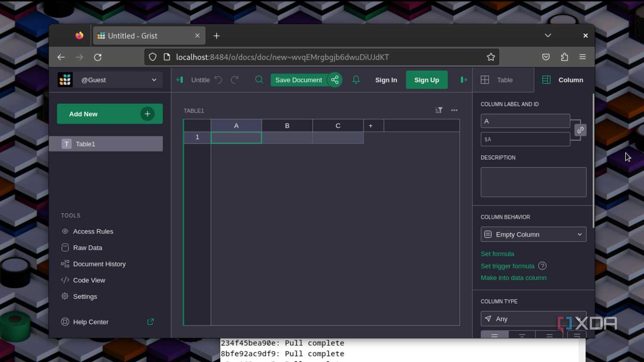
Task: List all tabs with the chevron
Action: pyautogui.click(x=548, y=36)
